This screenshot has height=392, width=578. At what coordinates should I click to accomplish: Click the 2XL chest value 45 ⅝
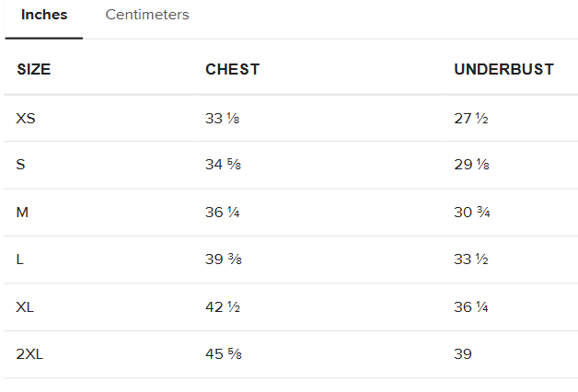click(224, 354)
